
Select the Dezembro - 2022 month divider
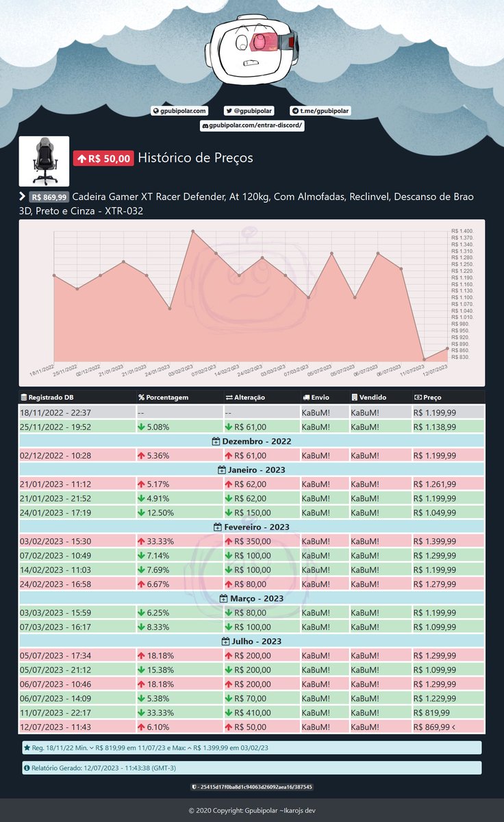252,441
